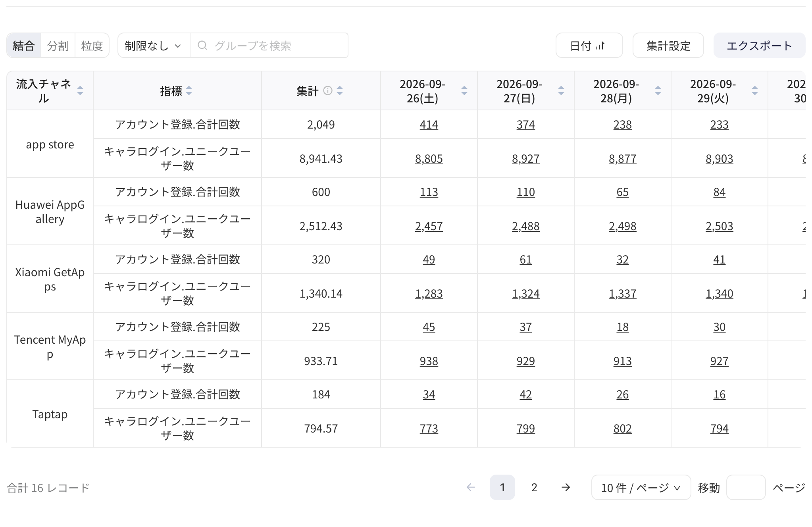Open the 制限なし dropdown
Viewport: 812px width, 527px height.
coord(154,46)
